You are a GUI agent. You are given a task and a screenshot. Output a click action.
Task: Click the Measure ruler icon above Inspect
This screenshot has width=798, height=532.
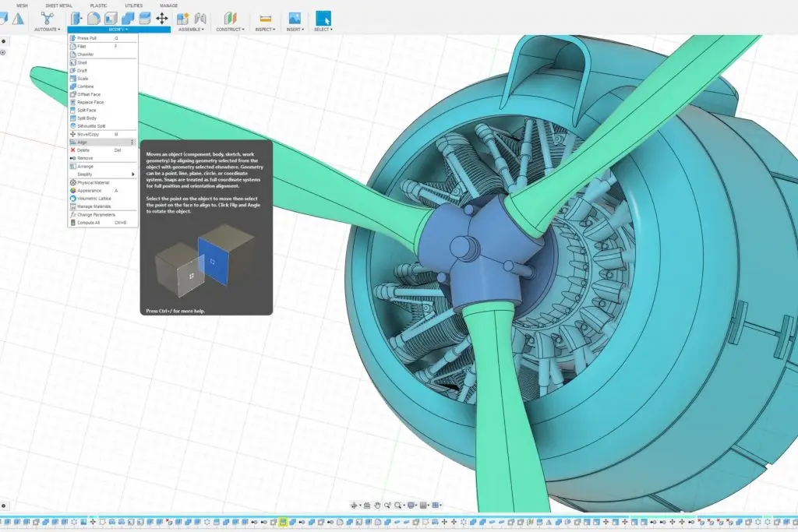(x=265, y=18)
